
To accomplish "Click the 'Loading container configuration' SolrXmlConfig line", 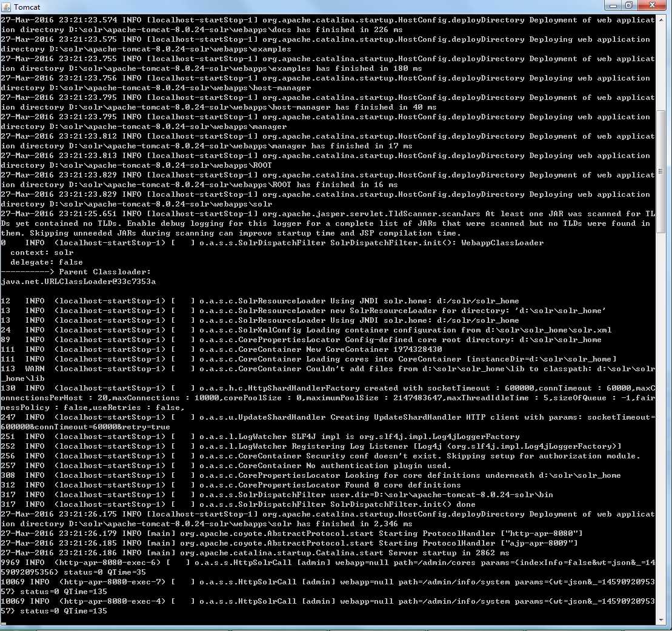I will pos(306,330).
